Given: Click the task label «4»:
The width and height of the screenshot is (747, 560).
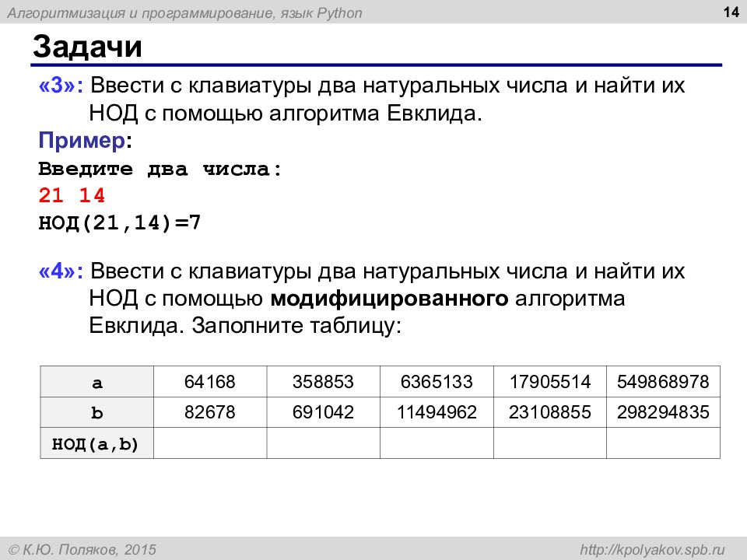Looking at the screenshot, I should 61,271.
